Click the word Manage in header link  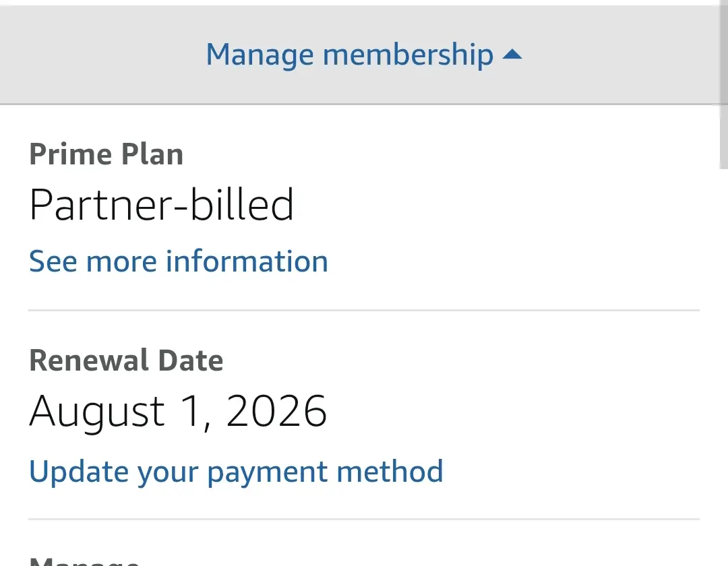(x=260, y=56)
